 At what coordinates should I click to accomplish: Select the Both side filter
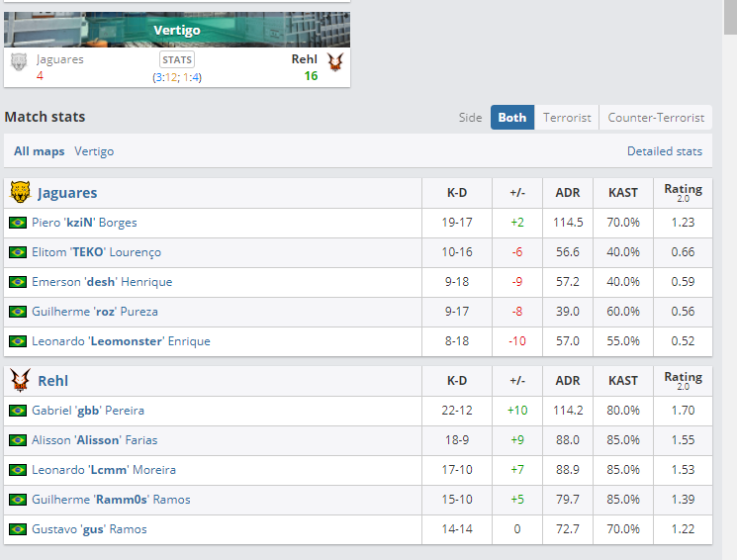[x=512, y=117]
